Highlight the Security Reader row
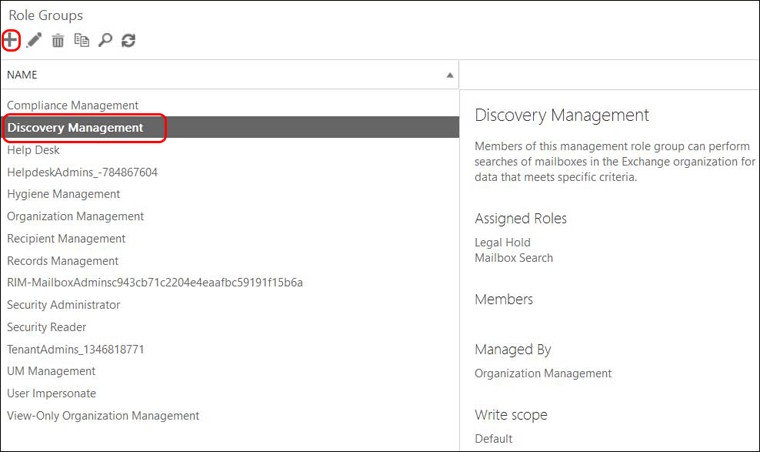 (46, 327)
